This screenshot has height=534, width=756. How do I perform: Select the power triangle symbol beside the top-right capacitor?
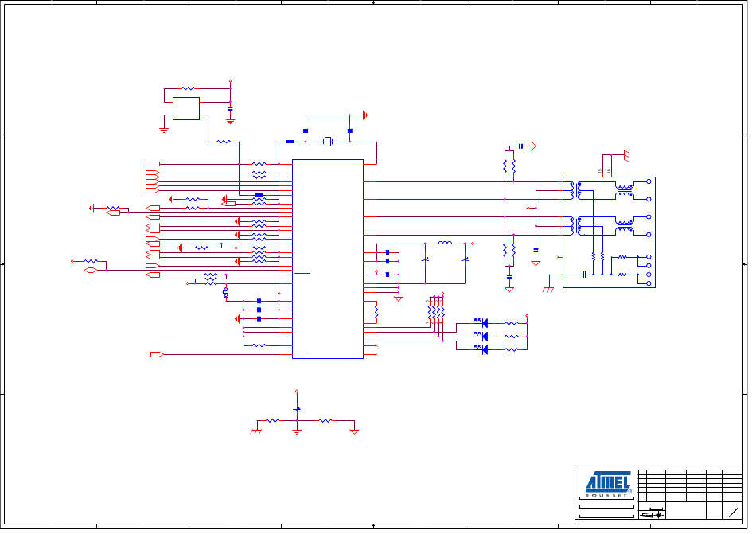(534, 146)
